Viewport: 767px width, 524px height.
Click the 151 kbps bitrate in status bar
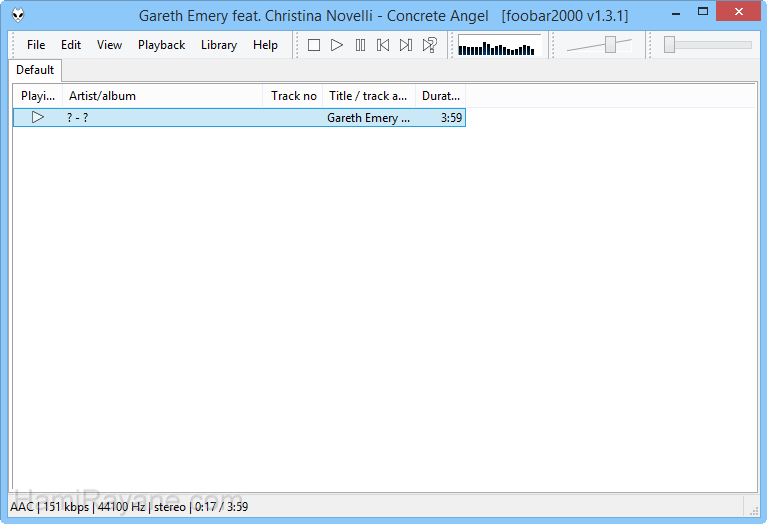(66, 506)
